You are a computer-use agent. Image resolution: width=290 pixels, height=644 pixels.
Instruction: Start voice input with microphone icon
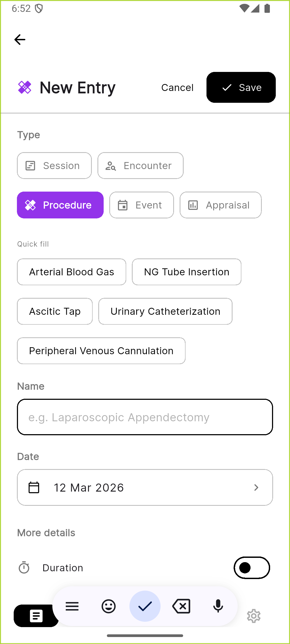tap(218, 606)
